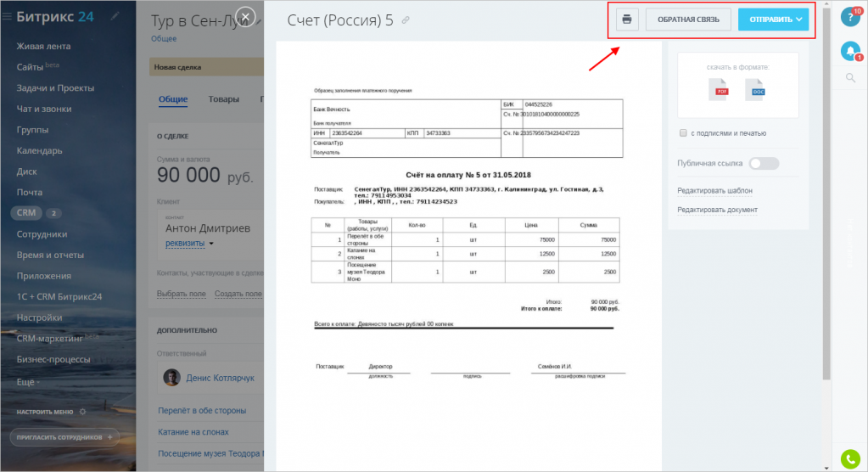Click Настроить меню in the sidebar

coord(45,413)
